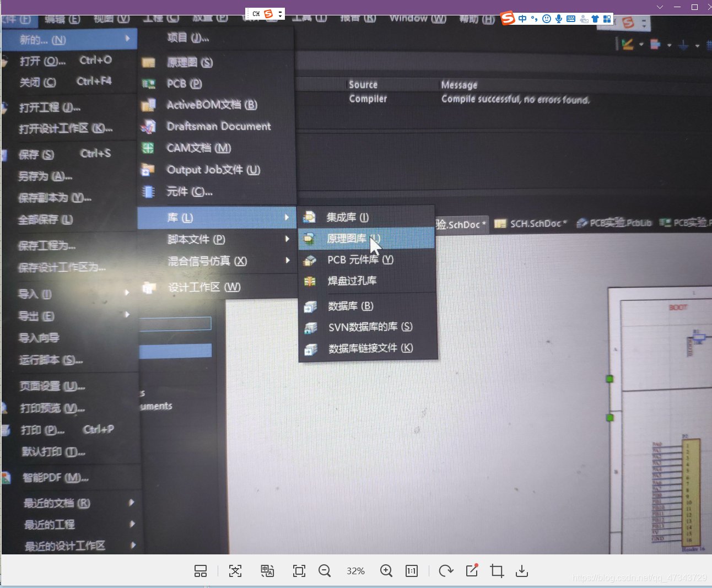Expand the dropdown arrow beside the GND icon
Image resolution: width=712 pixels, height=588 pixels.
697,45
